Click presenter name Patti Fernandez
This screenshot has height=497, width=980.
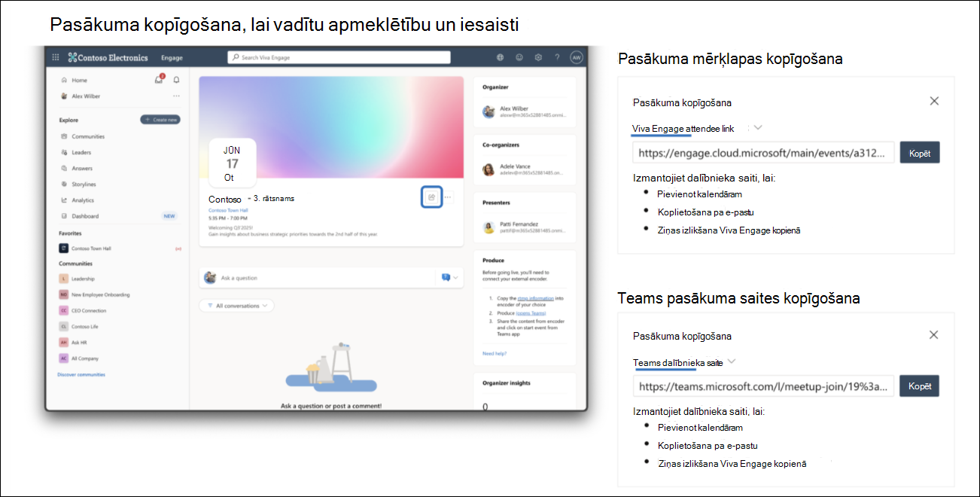[518, 224]
